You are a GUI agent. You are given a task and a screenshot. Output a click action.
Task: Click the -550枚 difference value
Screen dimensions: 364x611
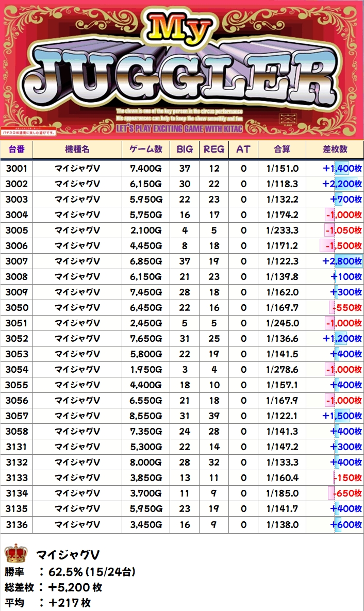click(347, 308)
